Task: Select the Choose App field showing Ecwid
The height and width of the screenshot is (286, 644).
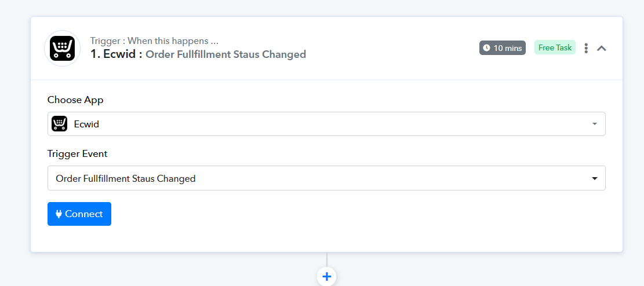Action: (326, 124)
